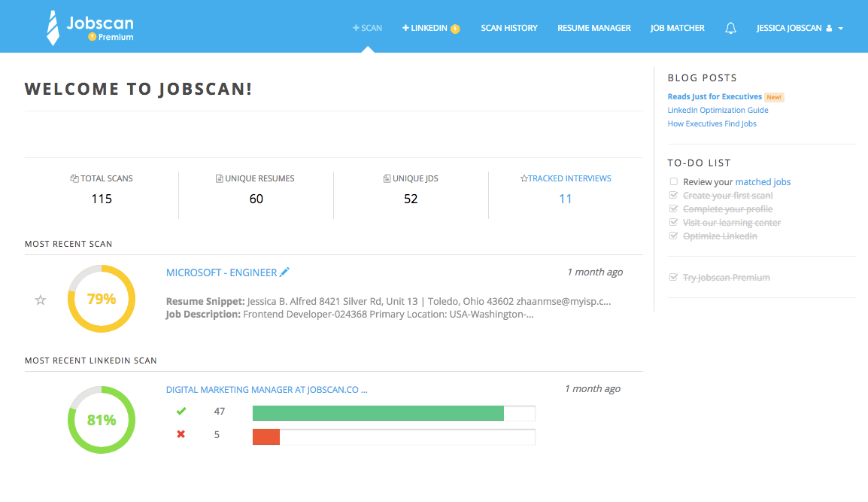Uncheck Create your first scan checkbox

pyautogui.click(x=674, y=195)
